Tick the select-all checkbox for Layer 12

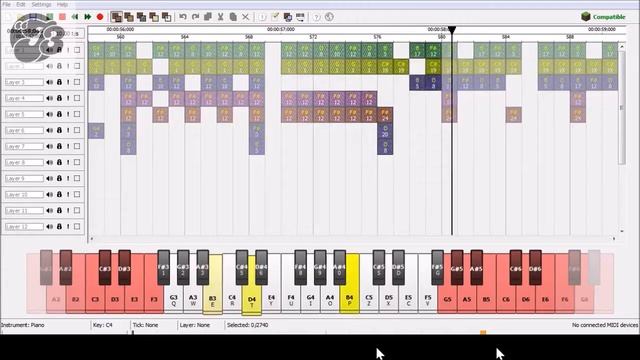[77, 227]
